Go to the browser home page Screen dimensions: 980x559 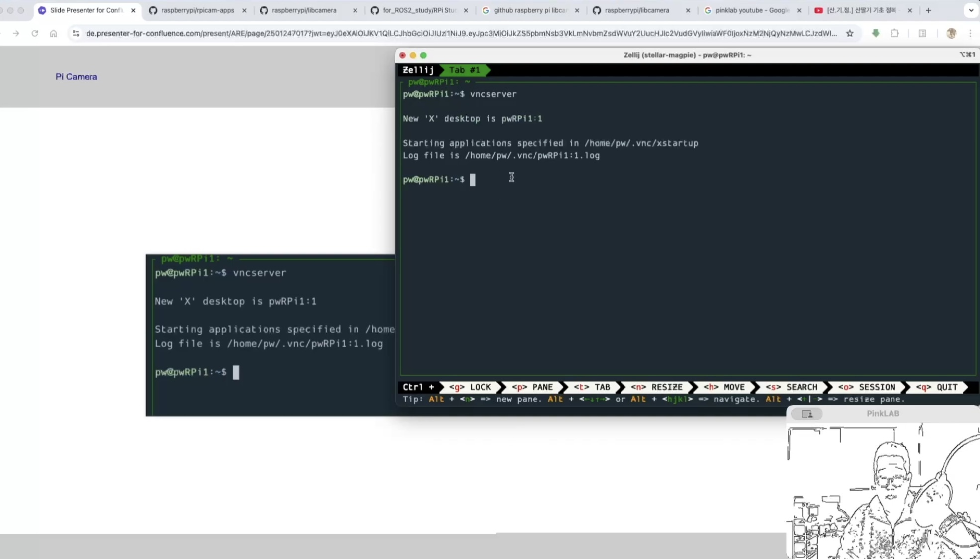(x=53, y=33)
